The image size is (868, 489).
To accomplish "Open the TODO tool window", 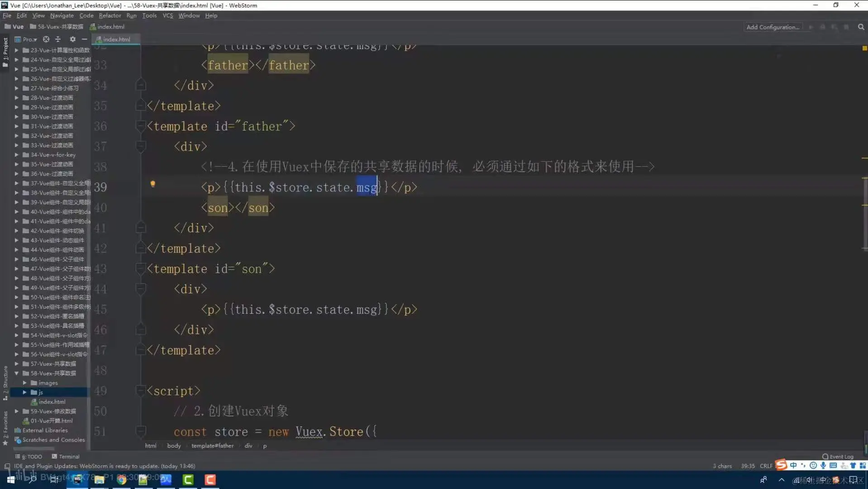I will (29, 456).
